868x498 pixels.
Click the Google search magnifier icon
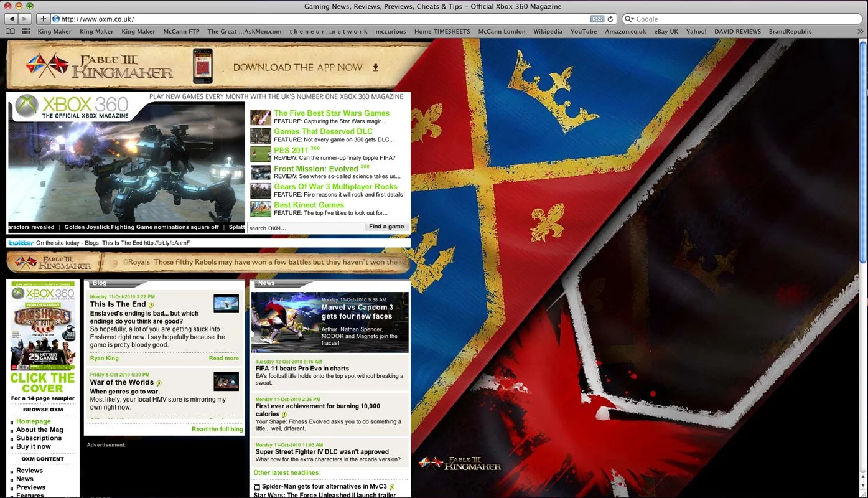click(630, 19)
